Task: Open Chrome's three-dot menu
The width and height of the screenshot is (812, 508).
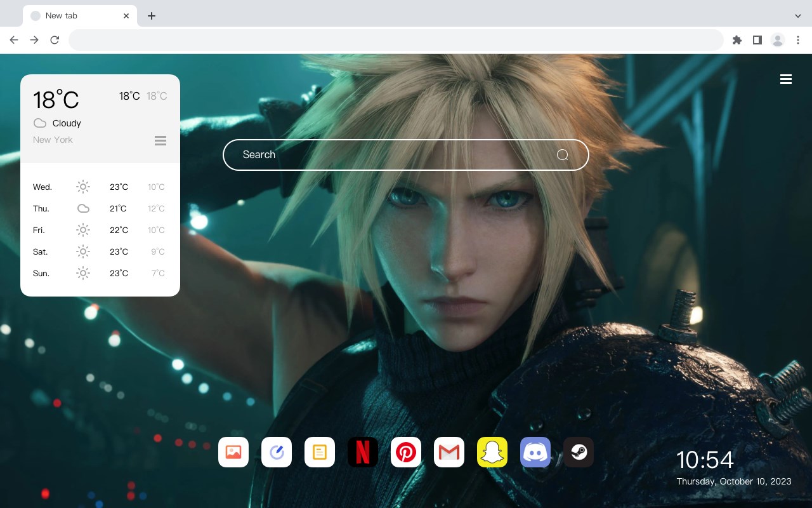Action: 798,40
